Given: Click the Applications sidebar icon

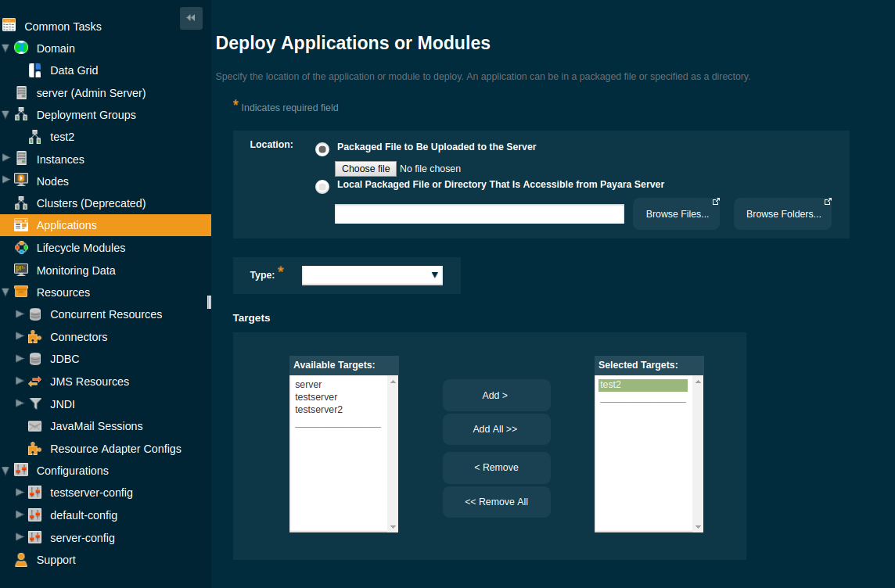Looking at the screenshot, I should tap(23, 224).
